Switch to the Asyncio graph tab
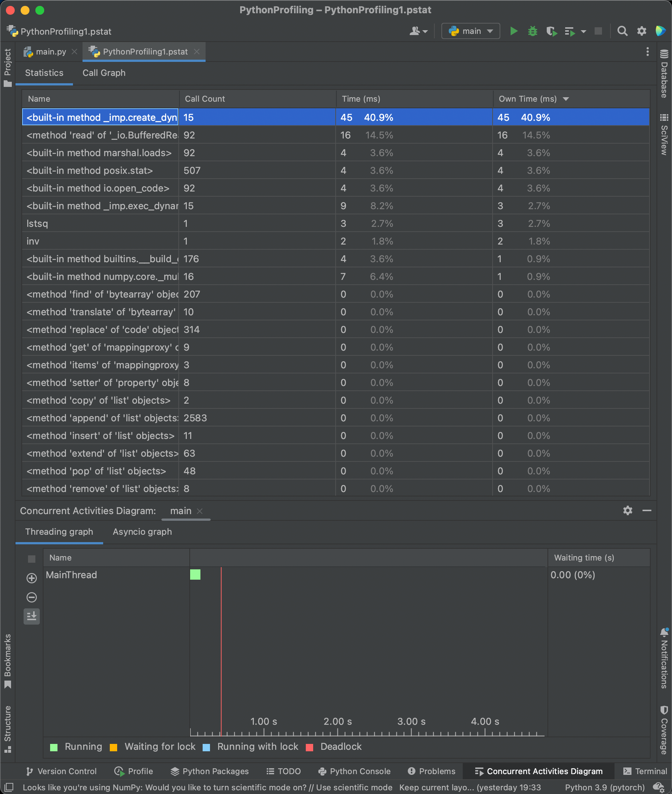This screenshot has height=794, width=672. click(142, 532)
